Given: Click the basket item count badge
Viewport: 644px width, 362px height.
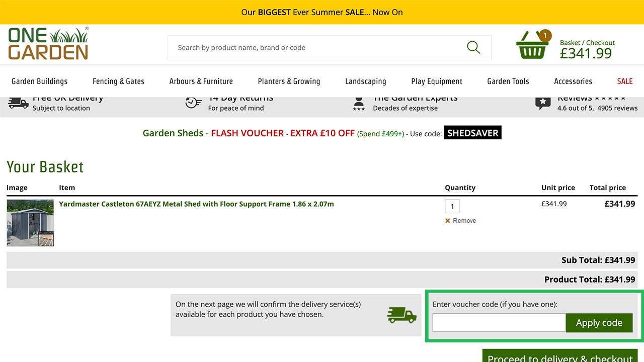Looking at the screenshot, I should 545,36.
